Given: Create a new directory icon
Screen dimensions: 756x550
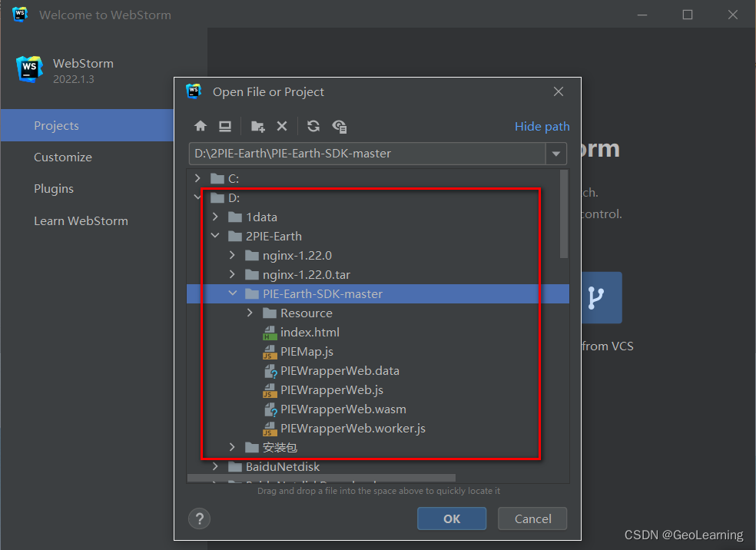Looking at the screenshot, I should pos(258,126).
